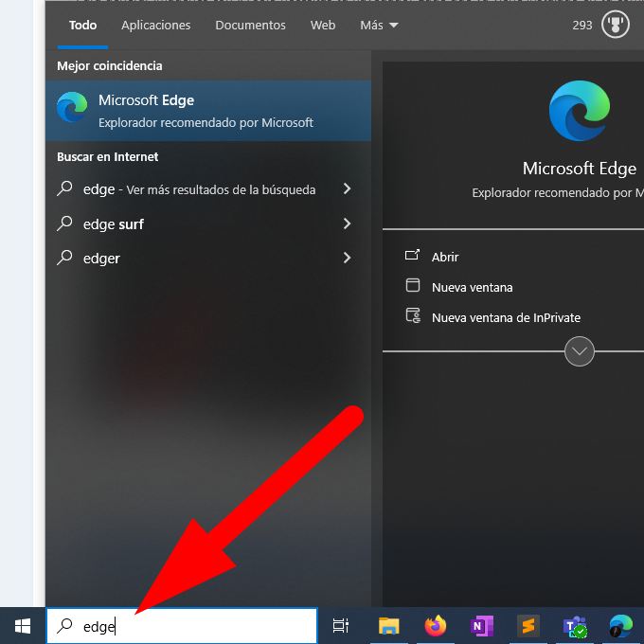Screen dimensions: 644x644
Task: Expand the 'edger' suggestion arrow
Action: (347, 259)
